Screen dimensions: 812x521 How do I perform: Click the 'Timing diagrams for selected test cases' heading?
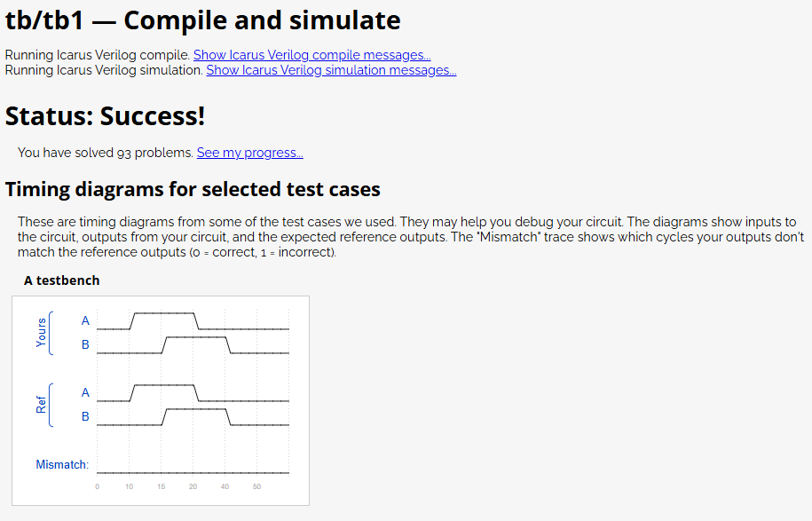tap(193, 190)
